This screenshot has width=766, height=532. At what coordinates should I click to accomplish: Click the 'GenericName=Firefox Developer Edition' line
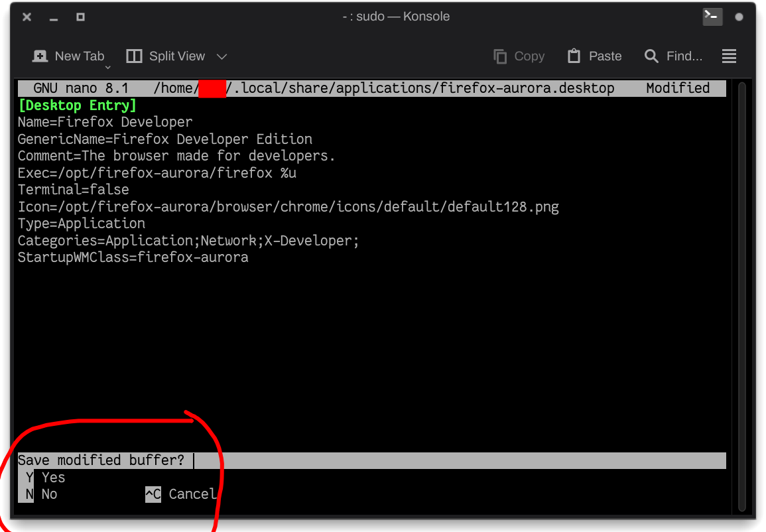coord(165,139)
